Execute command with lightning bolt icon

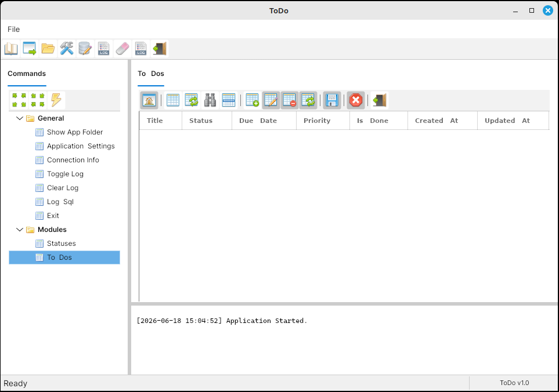tap(56, 100)
